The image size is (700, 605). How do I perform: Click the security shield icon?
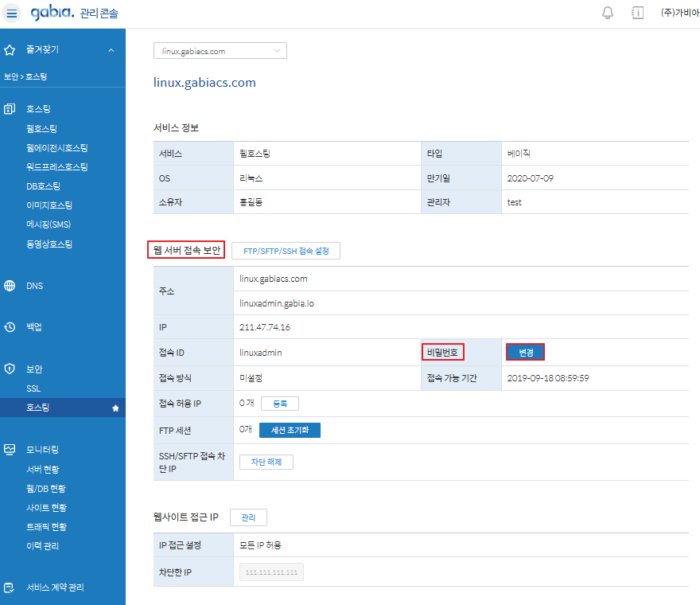pos(10,369)
